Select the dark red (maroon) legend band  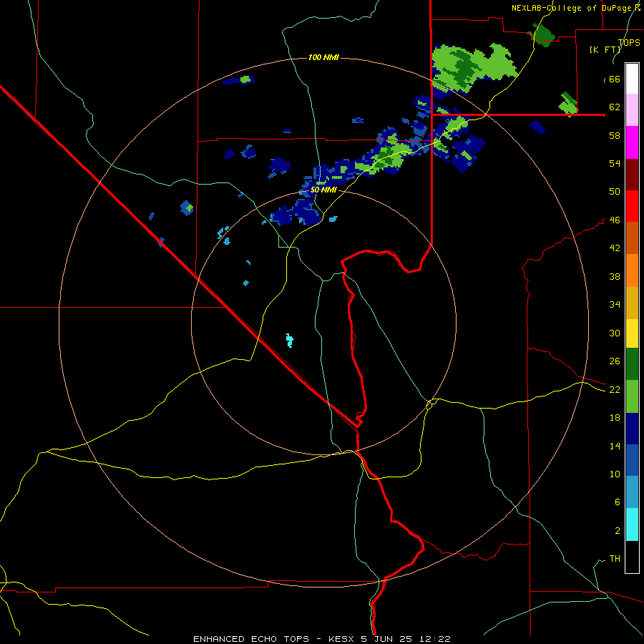coord(632,175)
